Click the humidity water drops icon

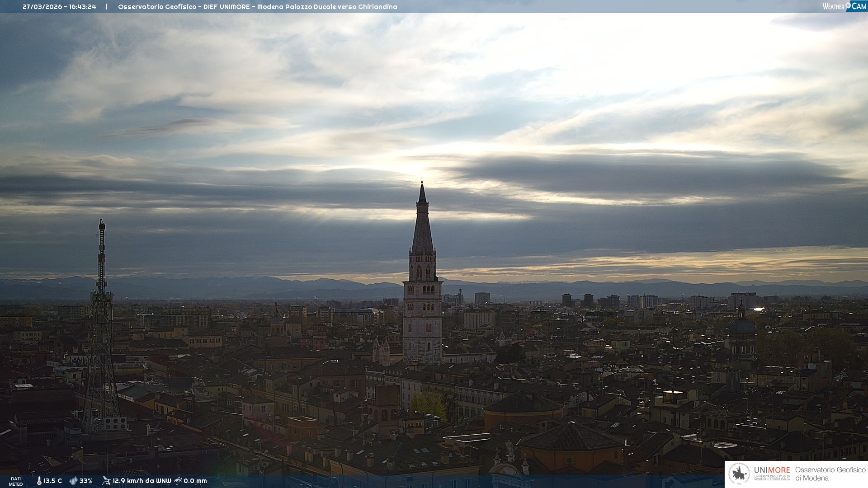point(73,481)
